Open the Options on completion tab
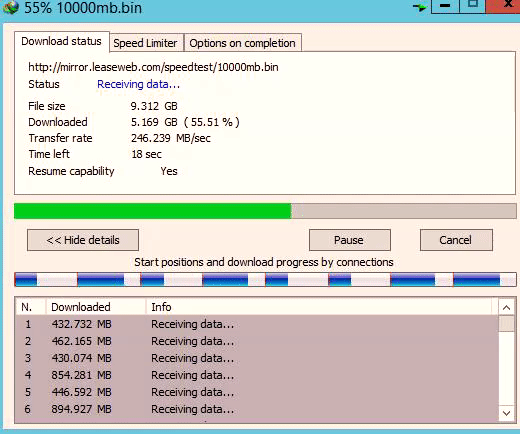Viewport: 520px width, 434px height. pos(242,43)
